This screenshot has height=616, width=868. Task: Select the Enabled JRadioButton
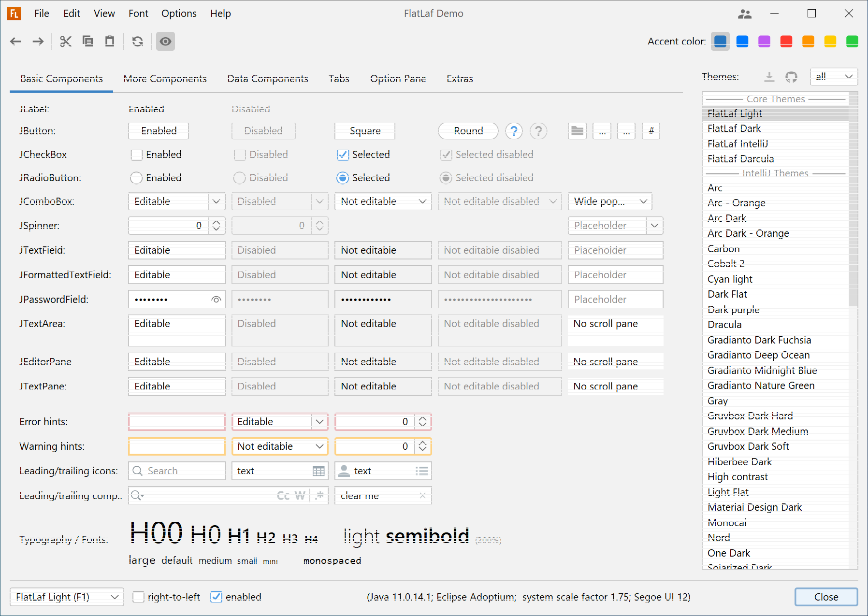[x=136, y=178]
